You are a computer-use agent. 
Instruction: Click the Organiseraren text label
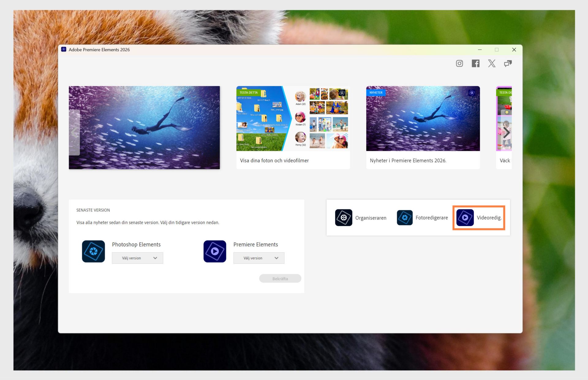pos(371,218)
